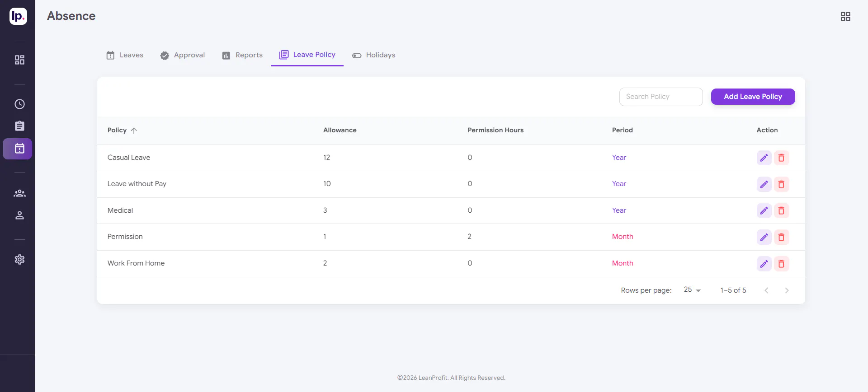Switch to the Approval tab
The height and width of the screenshot is (392, 868).
click(x=183, y=55)
